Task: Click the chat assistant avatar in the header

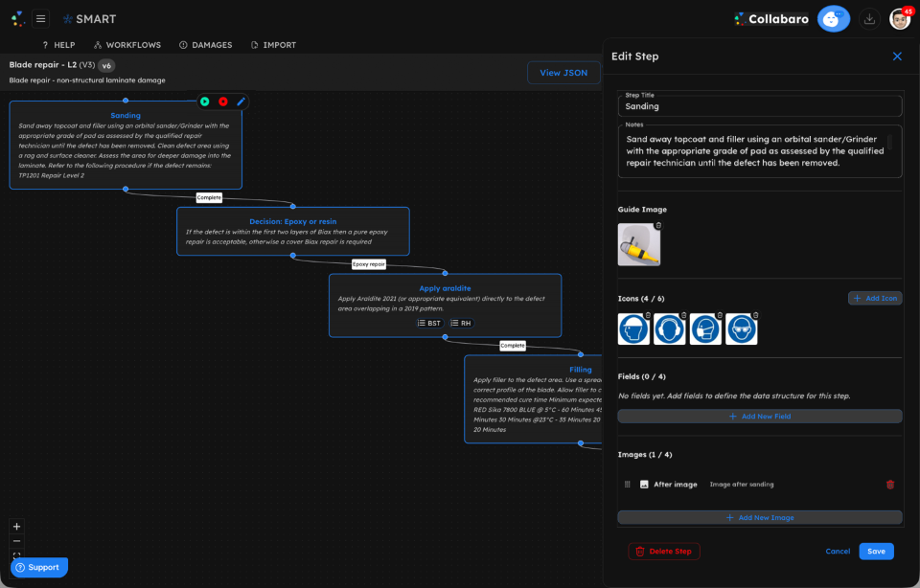Action: point(833,18)
